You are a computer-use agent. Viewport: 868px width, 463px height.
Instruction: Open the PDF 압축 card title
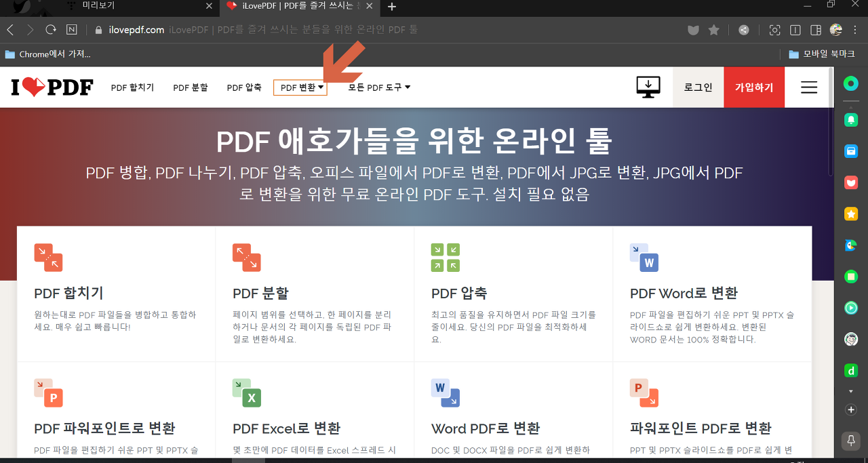pyautogui.click(x=459, y=294)
